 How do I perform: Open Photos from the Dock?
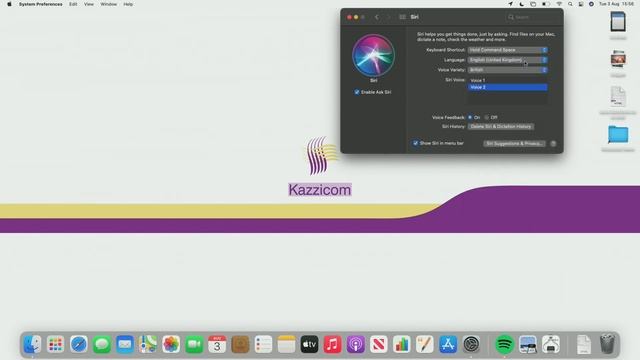tap(171, 344)
